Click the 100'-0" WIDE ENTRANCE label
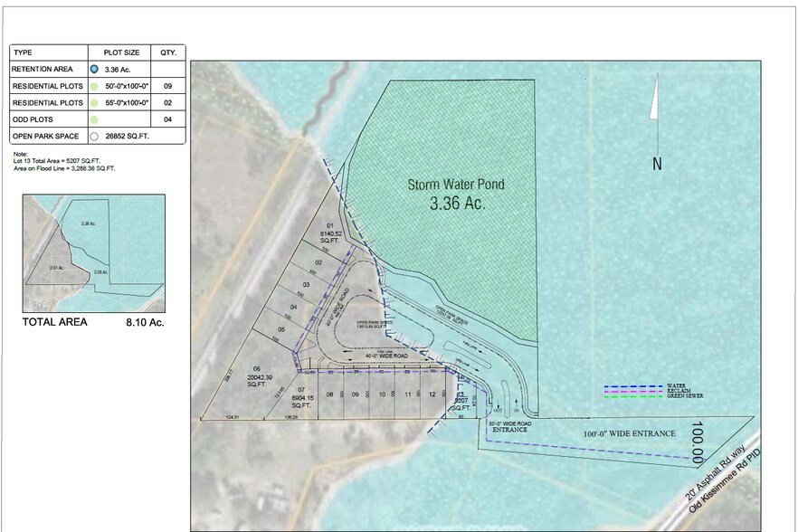The height and width of the screenshot is (532, 798). 630,433
